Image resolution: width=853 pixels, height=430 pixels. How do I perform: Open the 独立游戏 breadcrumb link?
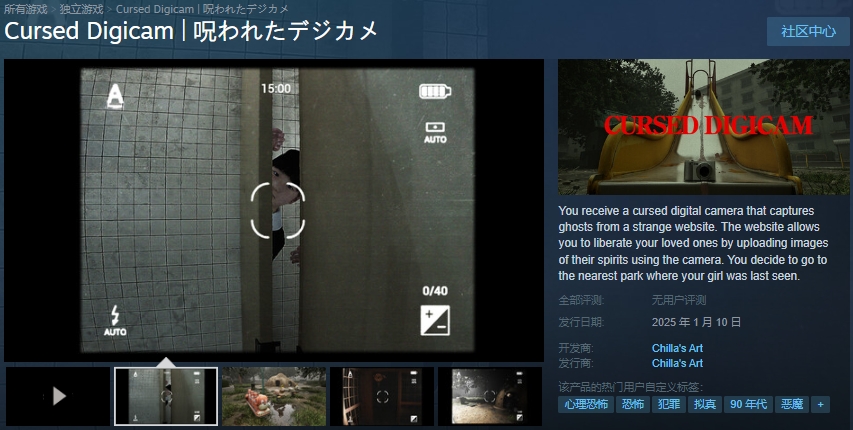(82, 9)
